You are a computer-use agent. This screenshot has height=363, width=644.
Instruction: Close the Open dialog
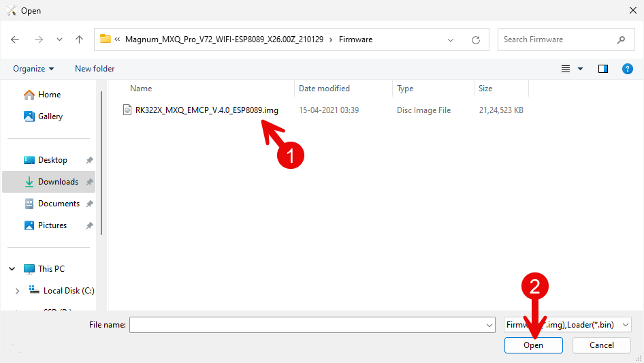(x=633, y=10)
